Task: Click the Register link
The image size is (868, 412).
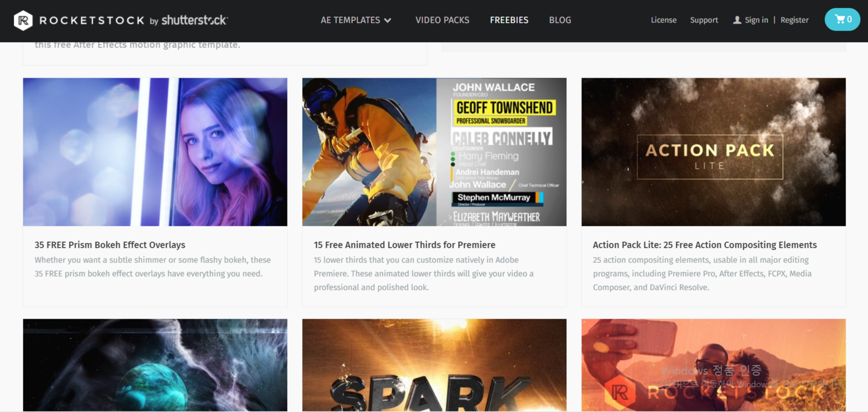Action: (x=794, y=20)
